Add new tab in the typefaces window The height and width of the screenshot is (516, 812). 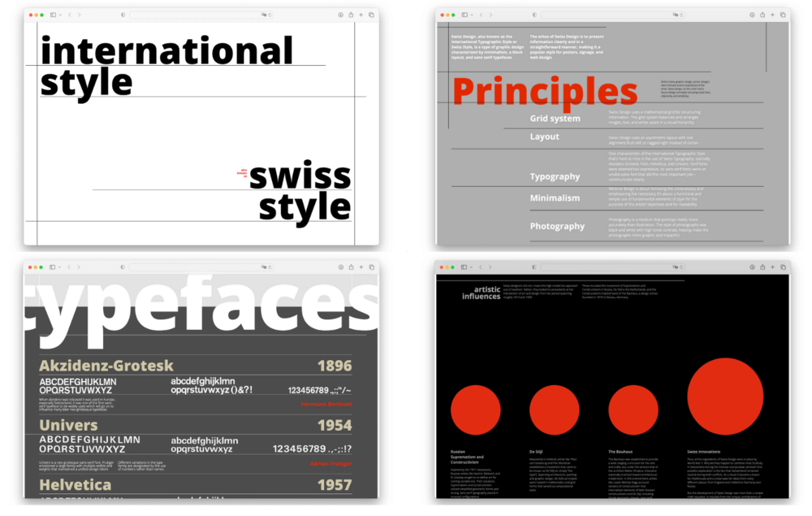[x=361, y=267]
